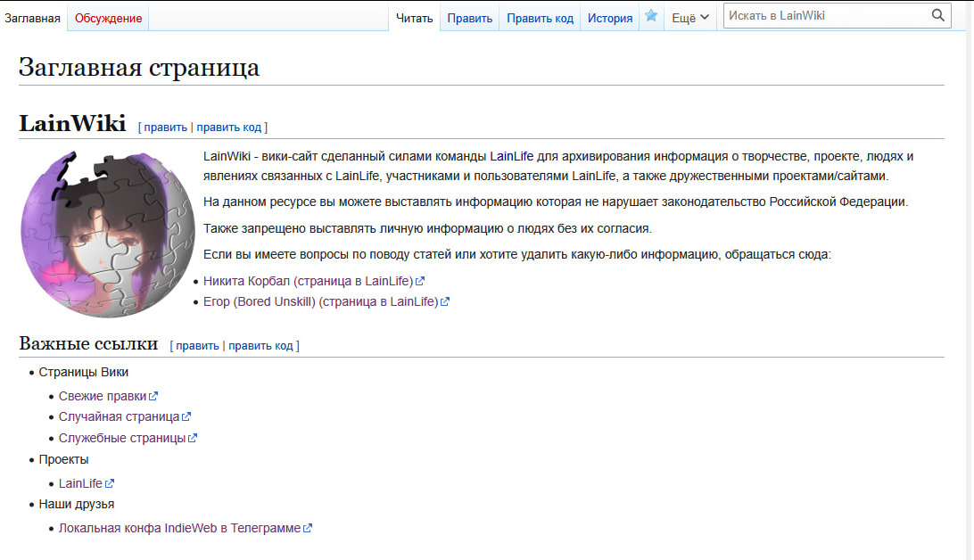This screenshot has width=974, height=560.
Task: Click the watchlist star icon
Action: pos(652,17)
